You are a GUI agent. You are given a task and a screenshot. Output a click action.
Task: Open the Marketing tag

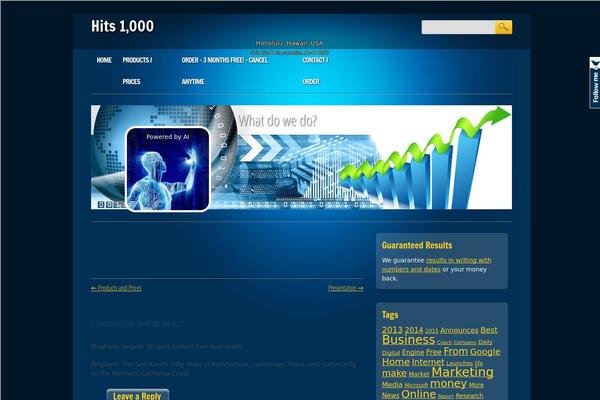pos(462,372)
